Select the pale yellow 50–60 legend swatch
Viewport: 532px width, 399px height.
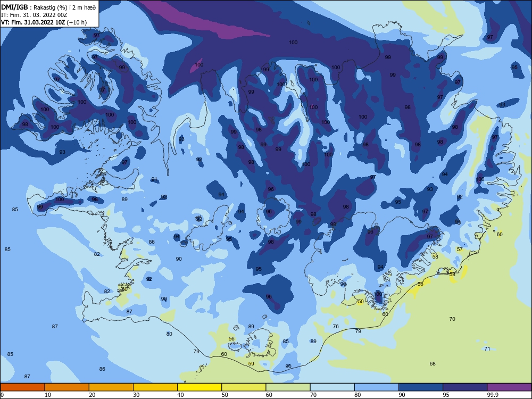(244, 387)
